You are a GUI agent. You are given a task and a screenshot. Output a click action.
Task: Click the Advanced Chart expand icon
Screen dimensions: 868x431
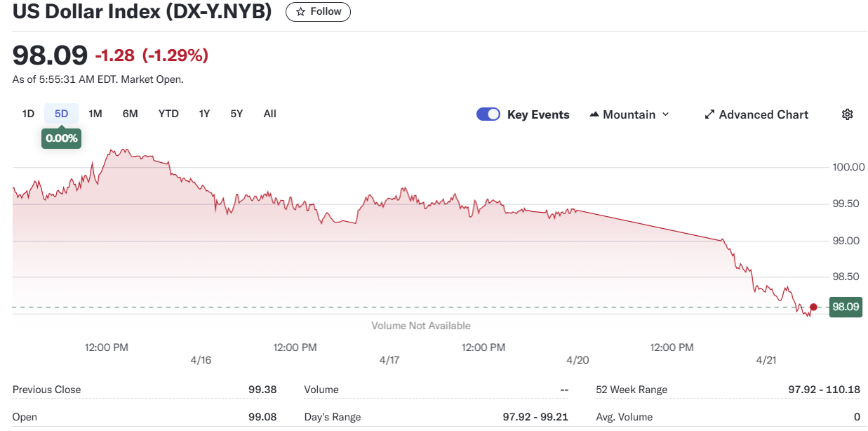tap(709, 114)
